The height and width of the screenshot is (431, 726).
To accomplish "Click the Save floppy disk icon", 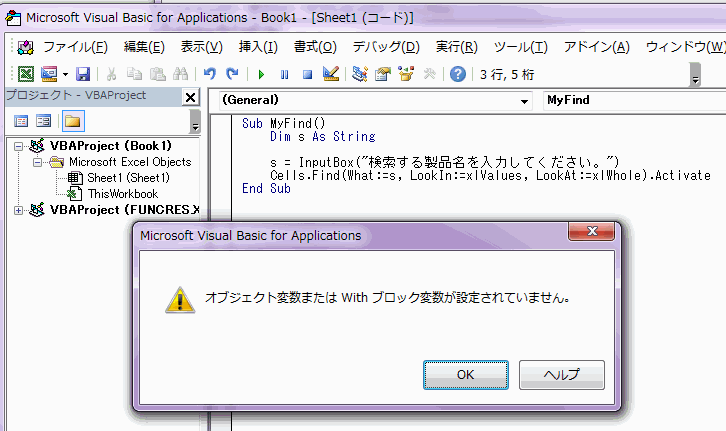I will [83, 74].
